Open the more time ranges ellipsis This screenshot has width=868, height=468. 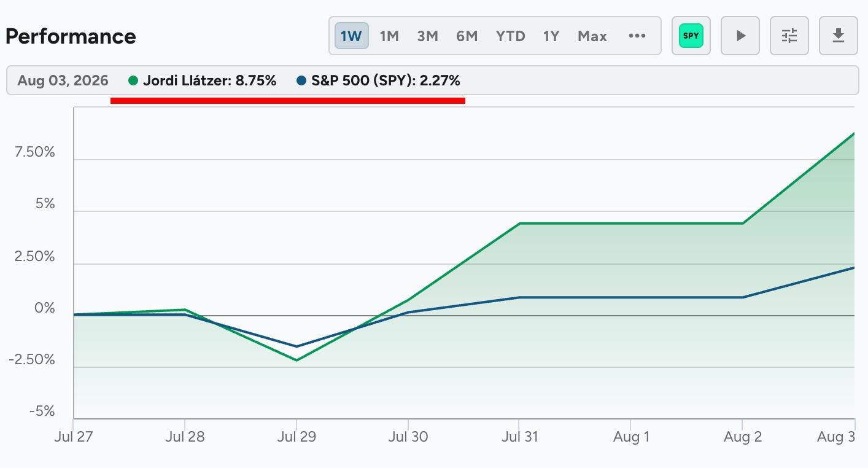pos(637,36)
